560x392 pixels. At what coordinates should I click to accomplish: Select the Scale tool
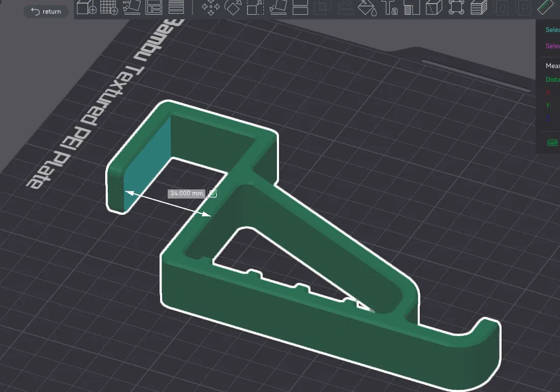pyautogui.click(x=256, y=8)
